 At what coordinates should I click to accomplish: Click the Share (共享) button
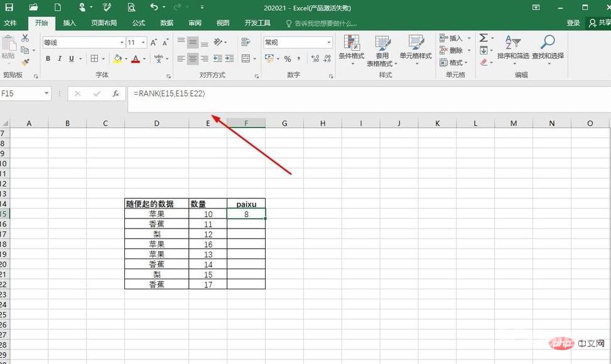(599, 23)
